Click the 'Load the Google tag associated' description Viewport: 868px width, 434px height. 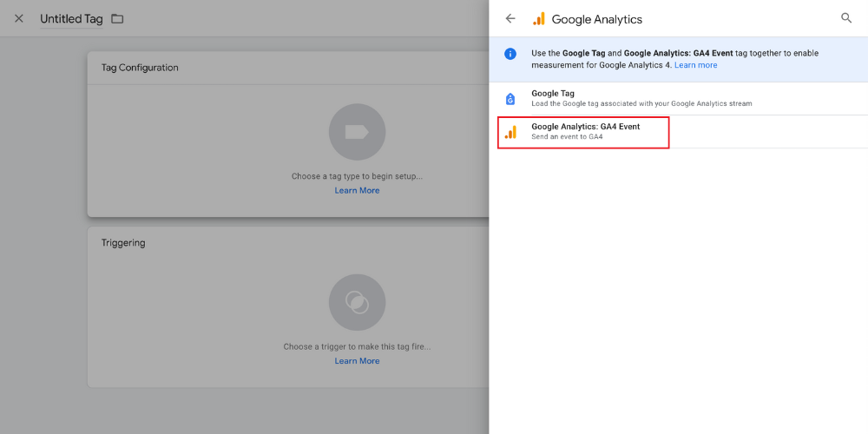click(641, 103)
